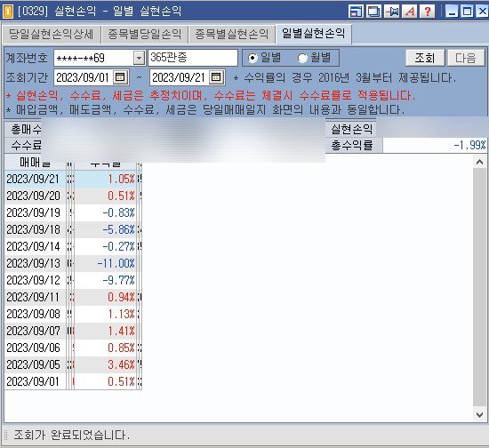Click the scrollbar up arrow

[479, 162]
